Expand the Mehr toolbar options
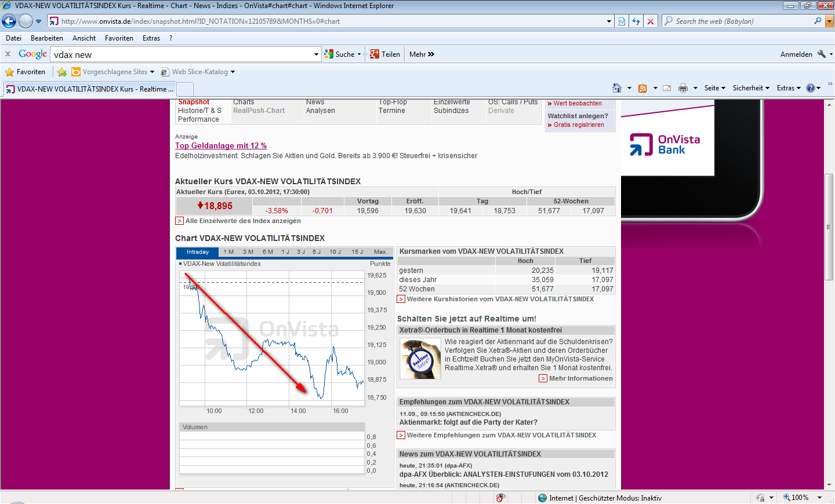The height and width of the screenshot is (504, 835). (422, 54)
